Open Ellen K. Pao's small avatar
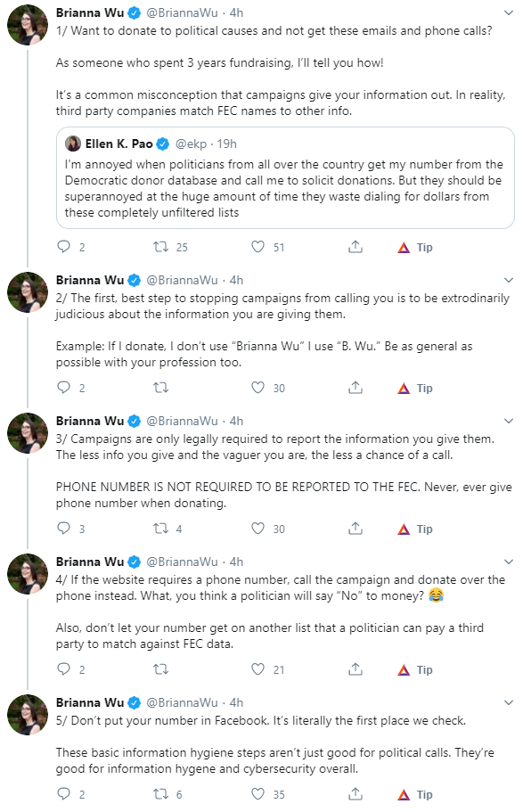The width and height of the screenshot is (523, 812). pos(72,144)
